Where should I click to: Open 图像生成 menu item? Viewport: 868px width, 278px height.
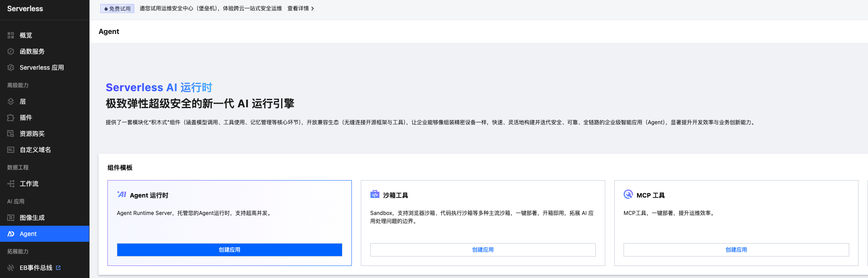click(45, 218)
